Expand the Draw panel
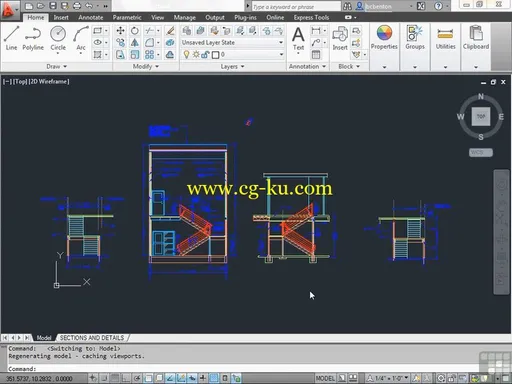Screen dimensions: 512x384 pos(57,66)
